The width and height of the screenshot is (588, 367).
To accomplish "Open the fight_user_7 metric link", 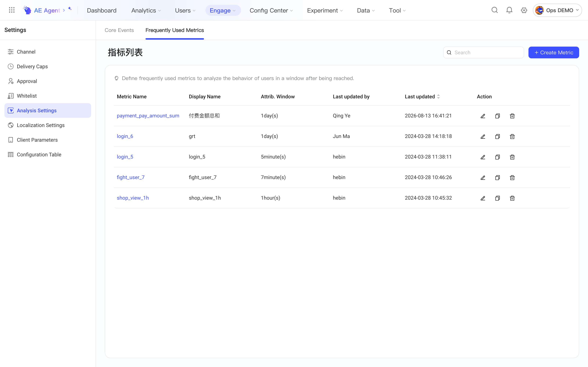I will (x=131, y=177).
